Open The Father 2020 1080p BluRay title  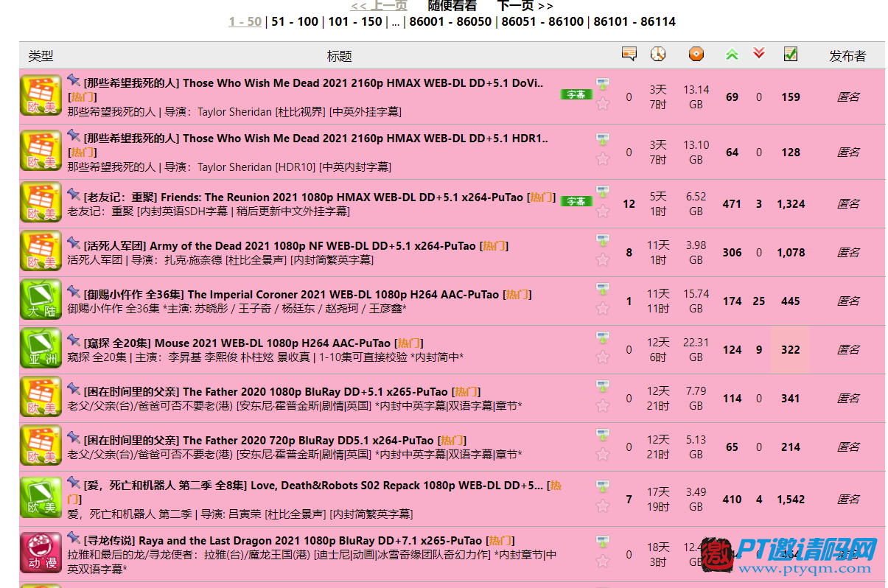(x=265, y=392)
